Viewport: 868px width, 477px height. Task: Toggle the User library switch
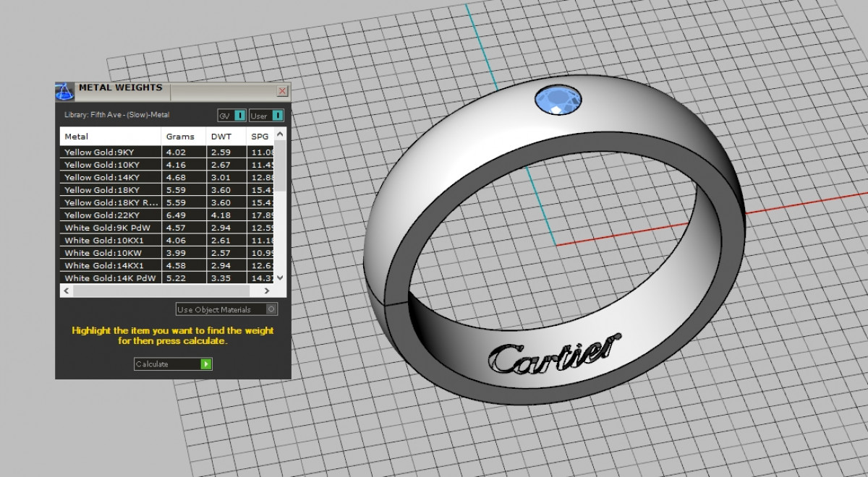[278, 116]
